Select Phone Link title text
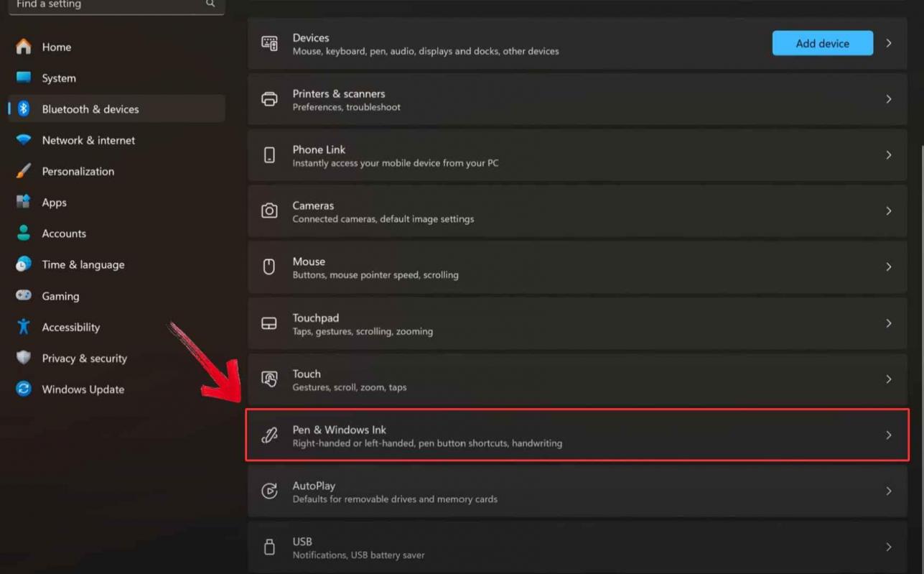Image resolution: width=924 pixels, height=574 pixels. (x=319, y=149)
